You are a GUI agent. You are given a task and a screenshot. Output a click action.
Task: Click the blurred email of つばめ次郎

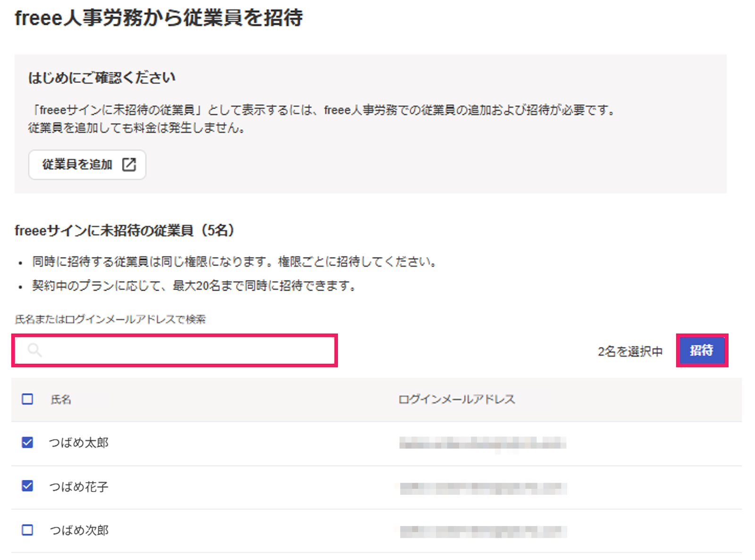(483, 532)
